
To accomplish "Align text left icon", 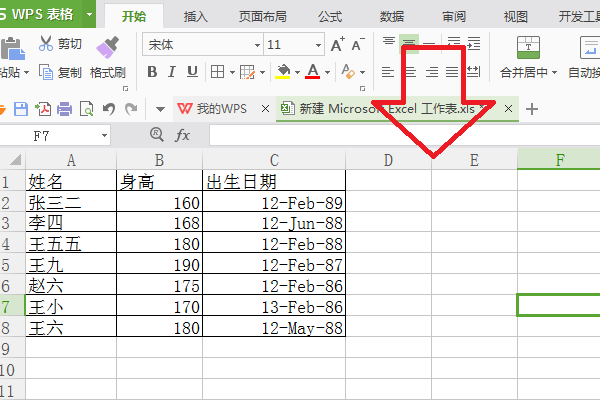I will [x=388, y=72].
